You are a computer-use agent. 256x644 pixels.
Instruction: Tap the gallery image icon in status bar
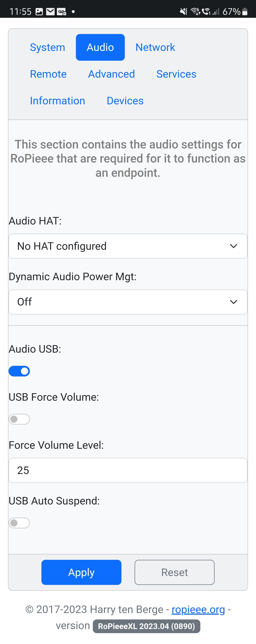[39, 12]
